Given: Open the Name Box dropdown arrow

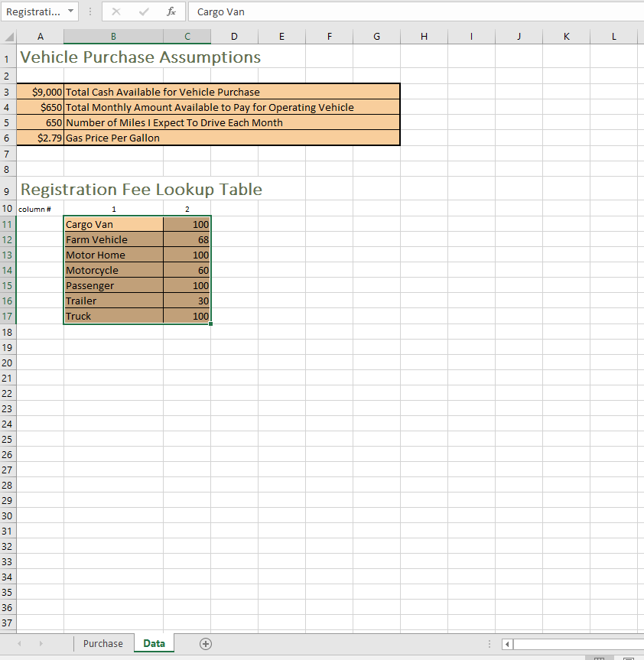Looking at the screenshot, I should (x=70, y=11).
